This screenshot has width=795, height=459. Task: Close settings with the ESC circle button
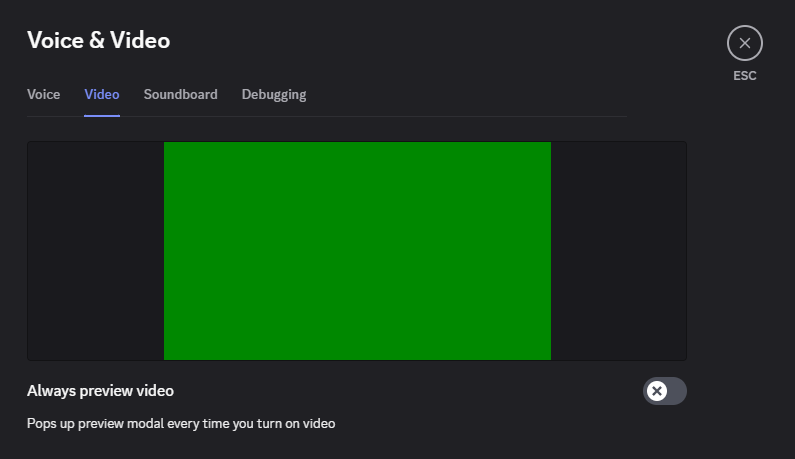(744, 43)
